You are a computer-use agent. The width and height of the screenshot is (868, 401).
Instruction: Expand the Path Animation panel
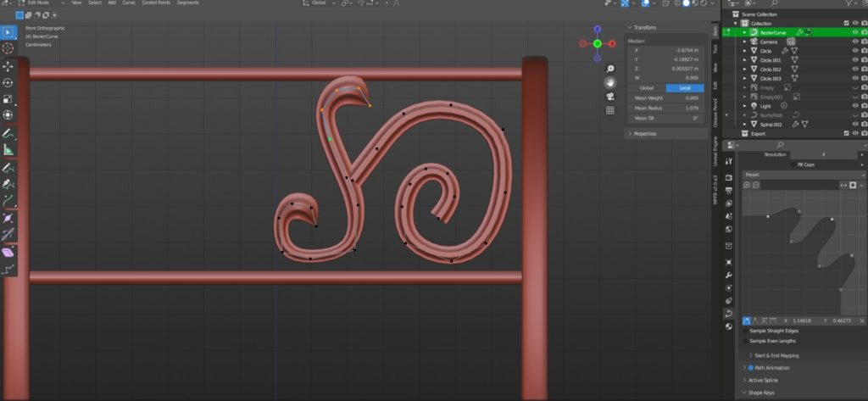pos(778,368)
